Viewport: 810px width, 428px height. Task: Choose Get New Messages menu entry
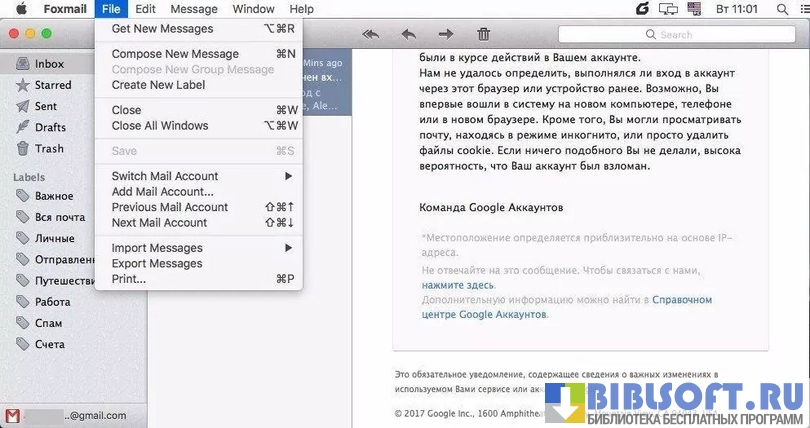[162, 28]
